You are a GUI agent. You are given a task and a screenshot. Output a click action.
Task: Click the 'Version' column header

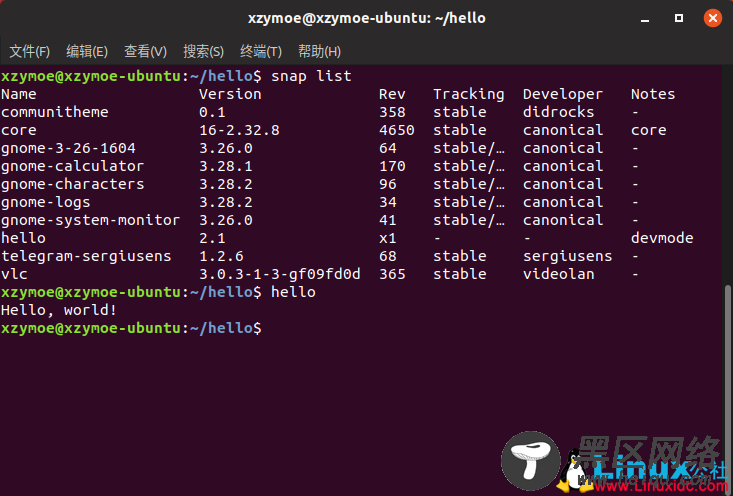pyautogui.click(x=230, y=94)
